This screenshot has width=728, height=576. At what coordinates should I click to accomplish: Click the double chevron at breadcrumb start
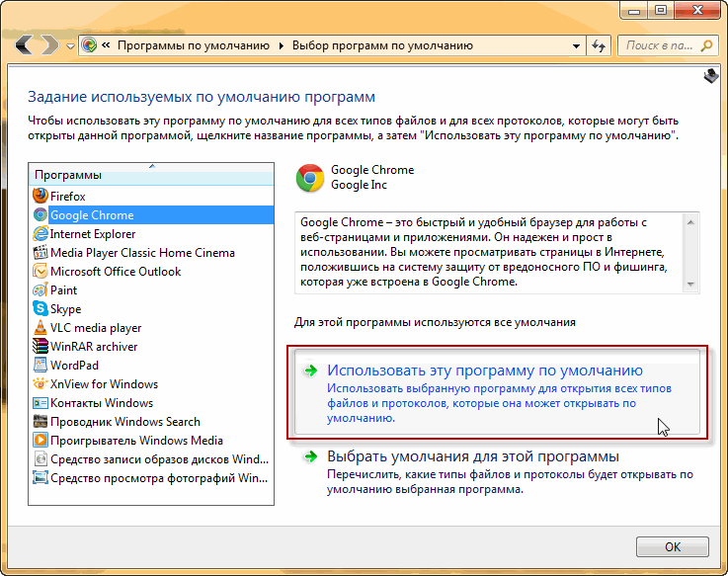(x=106, y=45)
